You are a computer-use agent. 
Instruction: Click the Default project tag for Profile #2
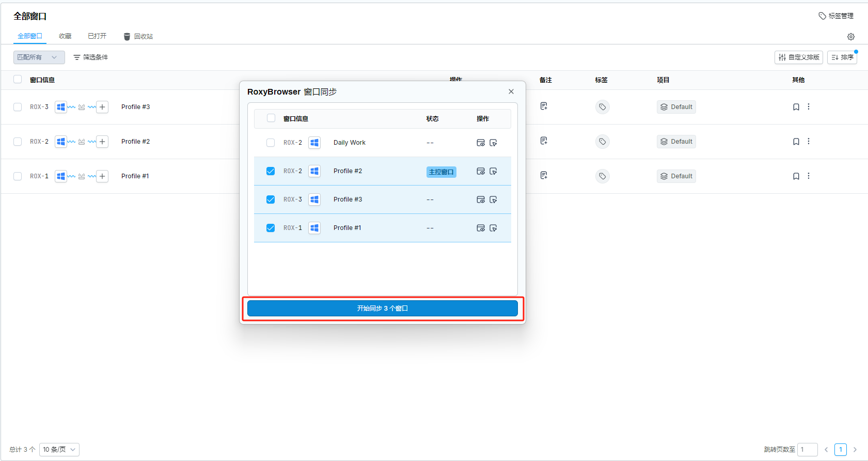coord(676,142)
